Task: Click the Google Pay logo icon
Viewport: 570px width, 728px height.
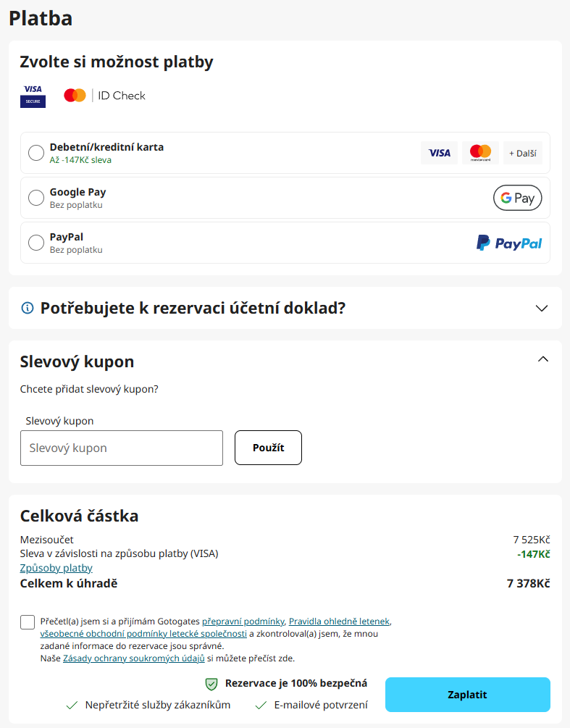Action: click(517, 197)
